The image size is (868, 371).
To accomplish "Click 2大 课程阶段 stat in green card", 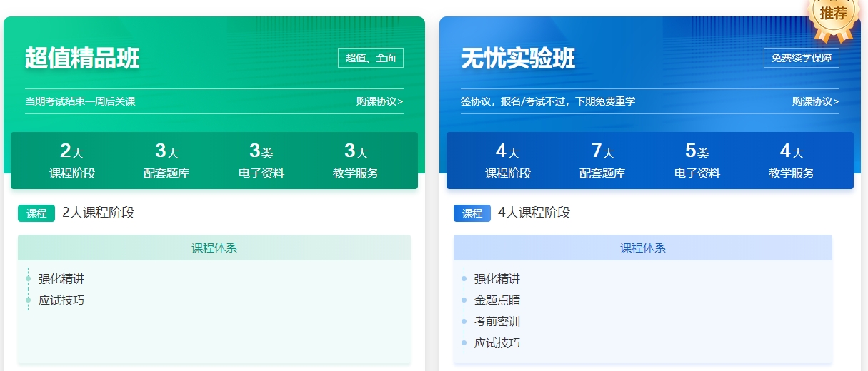I will (72, 161).
